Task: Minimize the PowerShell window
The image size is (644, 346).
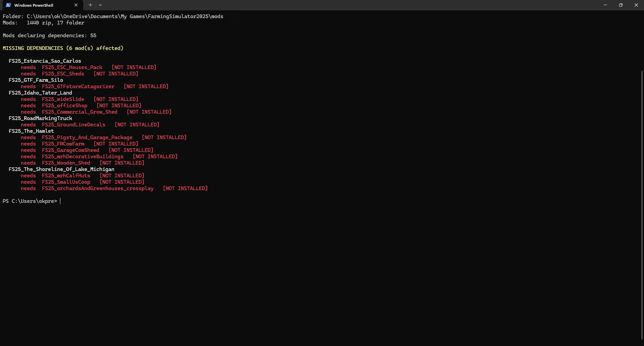Action: [605, 5]
